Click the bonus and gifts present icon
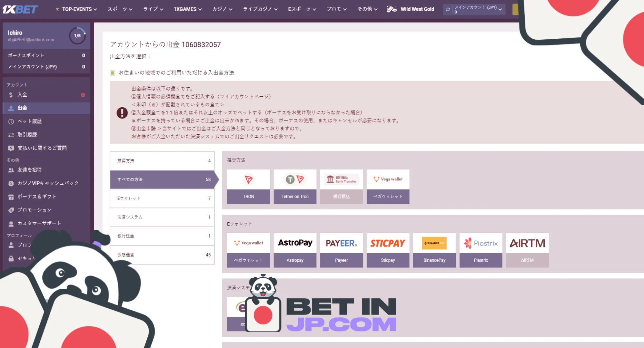Viewport: 644px width, 348px height. [11, 197]
